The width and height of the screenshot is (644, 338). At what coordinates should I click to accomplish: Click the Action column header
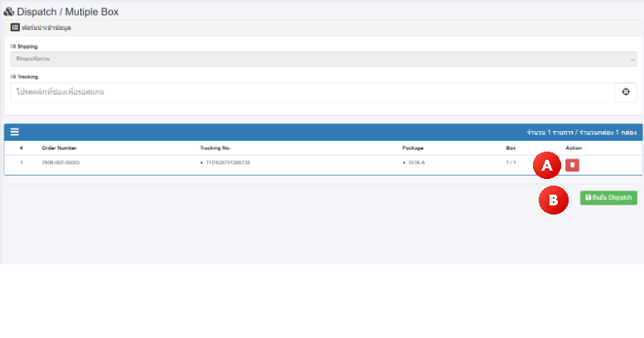[x=574, y=147]
